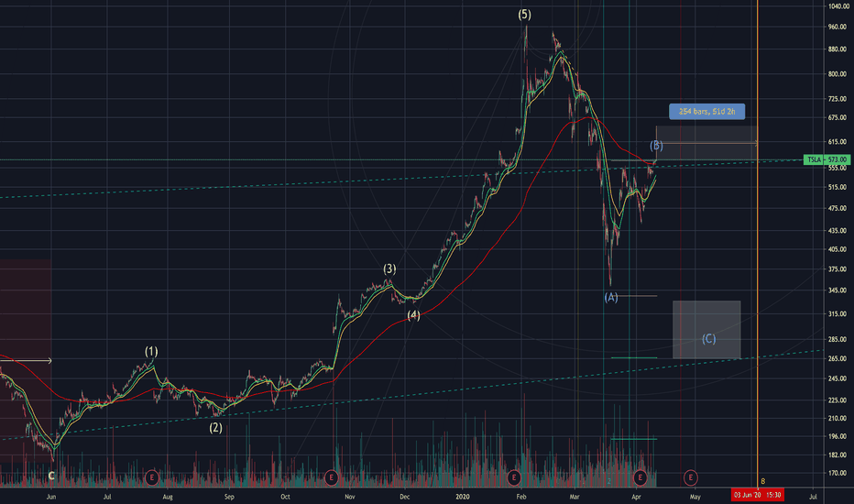Click the 225.00 price axis label
The image size is (854, 504).
tap(838, 400)
